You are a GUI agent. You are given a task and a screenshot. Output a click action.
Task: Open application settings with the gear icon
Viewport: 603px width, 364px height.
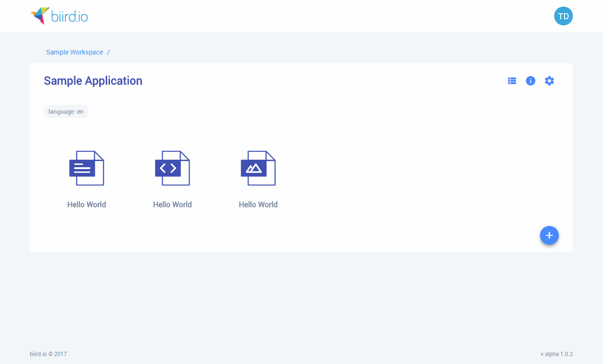[x=549, y=80]
